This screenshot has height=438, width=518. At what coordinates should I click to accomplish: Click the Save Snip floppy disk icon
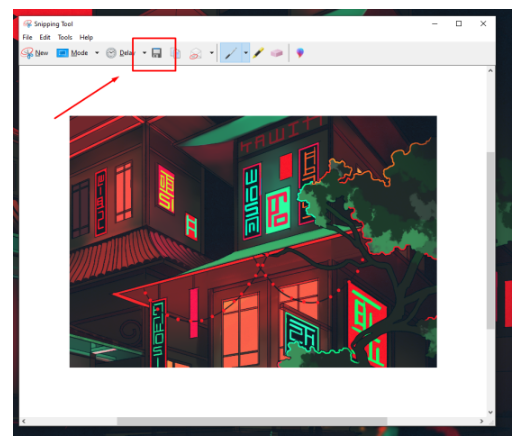pos(157,53)
